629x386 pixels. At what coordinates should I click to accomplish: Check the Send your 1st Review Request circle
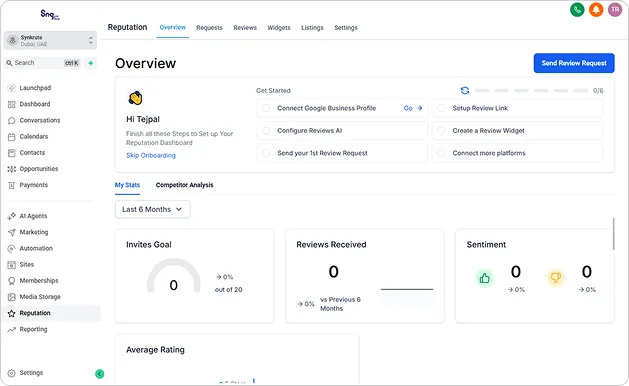tap(266, 153)
